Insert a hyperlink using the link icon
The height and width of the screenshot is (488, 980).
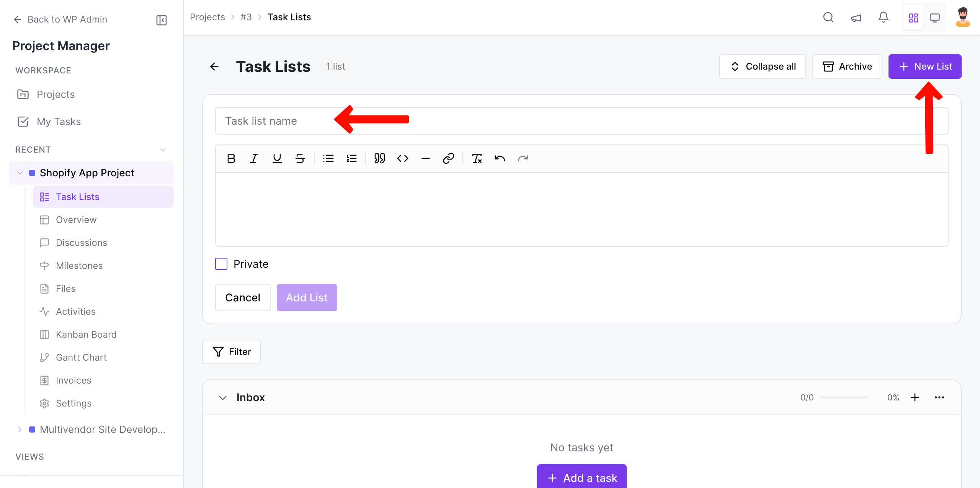click(448, 158)
